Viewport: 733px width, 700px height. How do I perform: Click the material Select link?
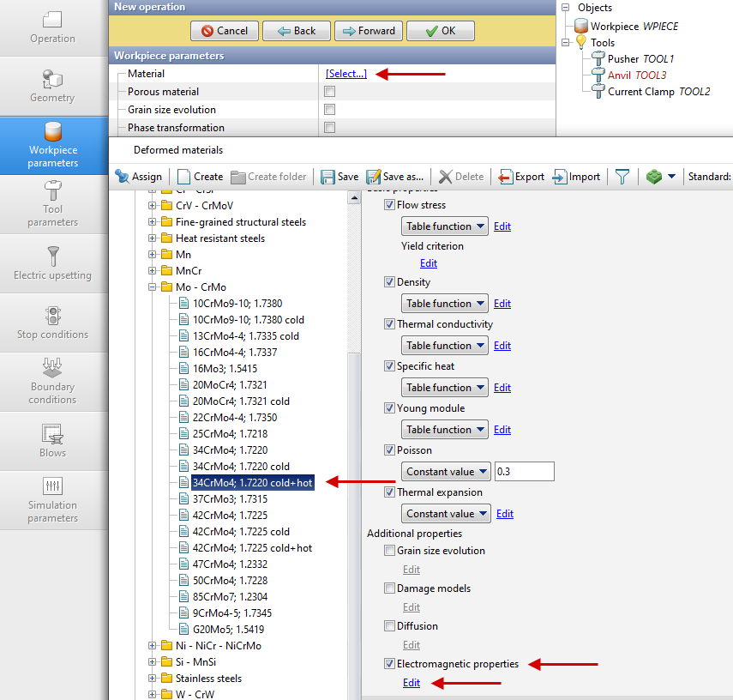pyautogui.click(x=346, y=74)
